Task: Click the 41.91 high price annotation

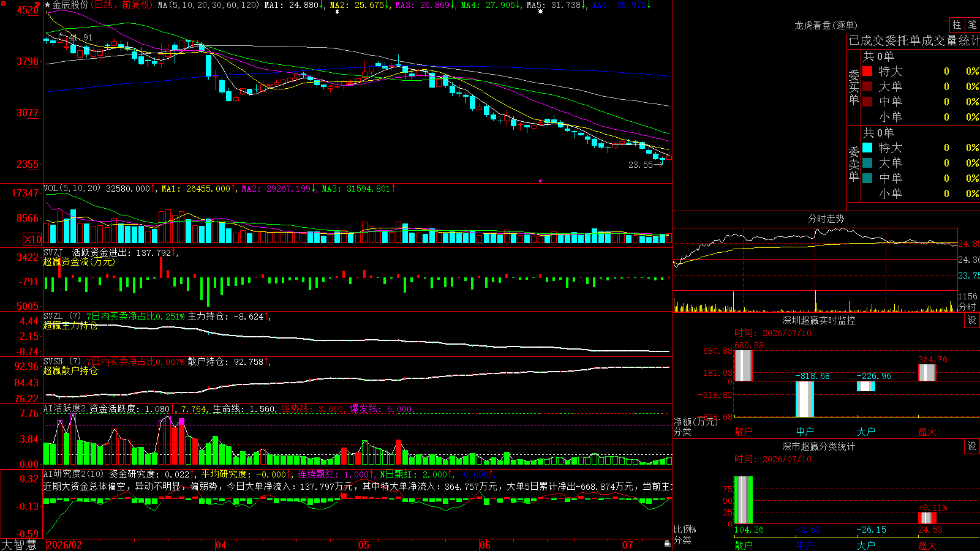Action: click(x=81, y=38)
